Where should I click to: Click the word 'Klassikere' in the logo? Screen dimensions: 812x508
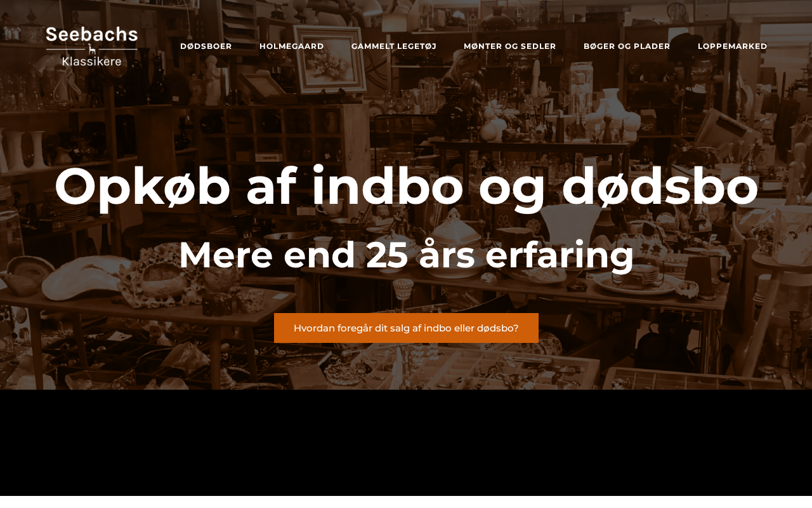(x=92, y=61)
